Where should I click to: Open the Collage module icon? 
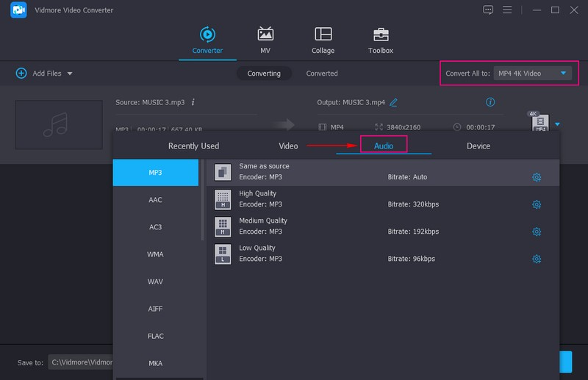(323, 35)
